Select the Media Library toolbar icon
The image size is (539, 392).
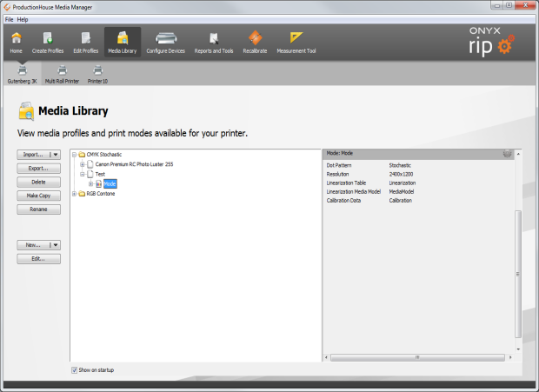coord(123,43)
